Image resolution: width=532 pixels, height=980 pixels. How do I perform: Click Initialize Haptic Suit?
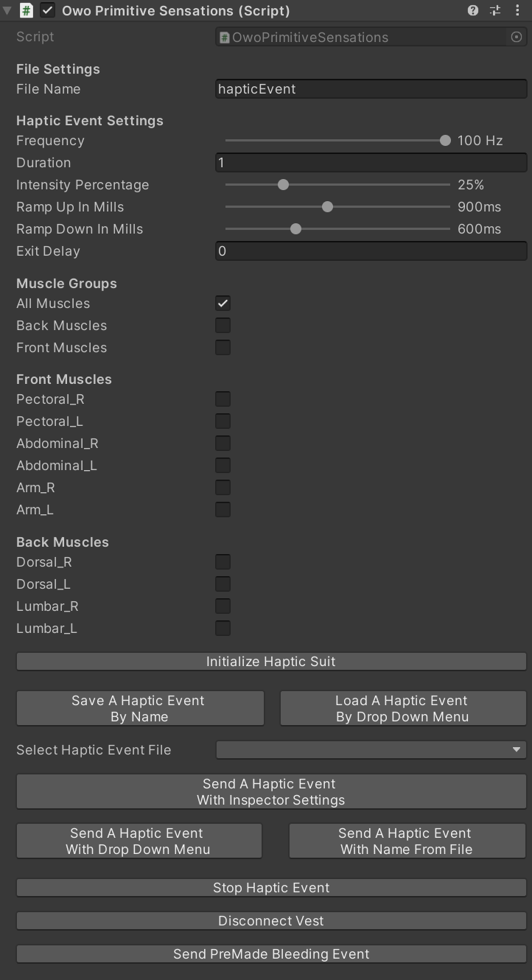coord(271,661)
